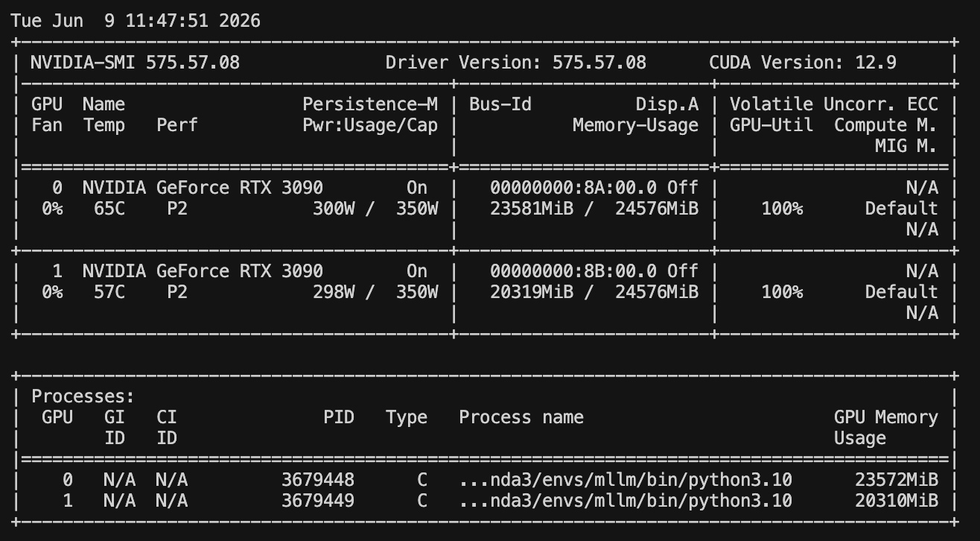Click the process name for PID 3679449

[x=626, y=500]
